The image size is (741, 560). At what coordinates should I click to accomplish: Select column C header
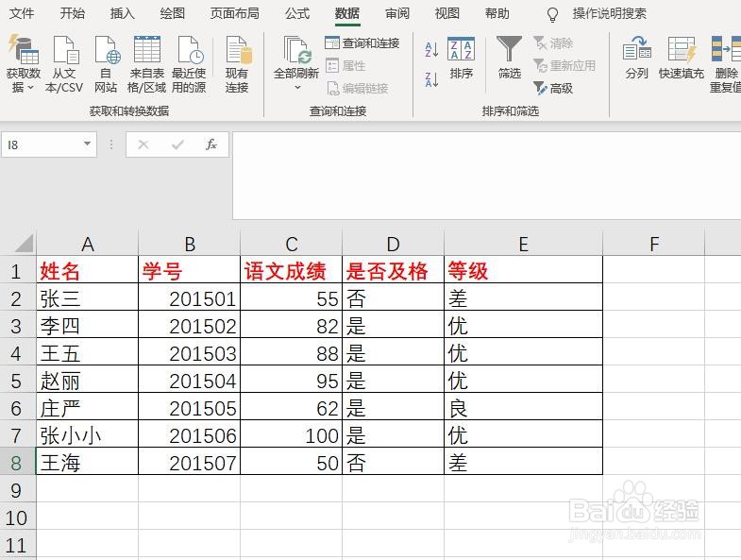(x=291, y=244)
